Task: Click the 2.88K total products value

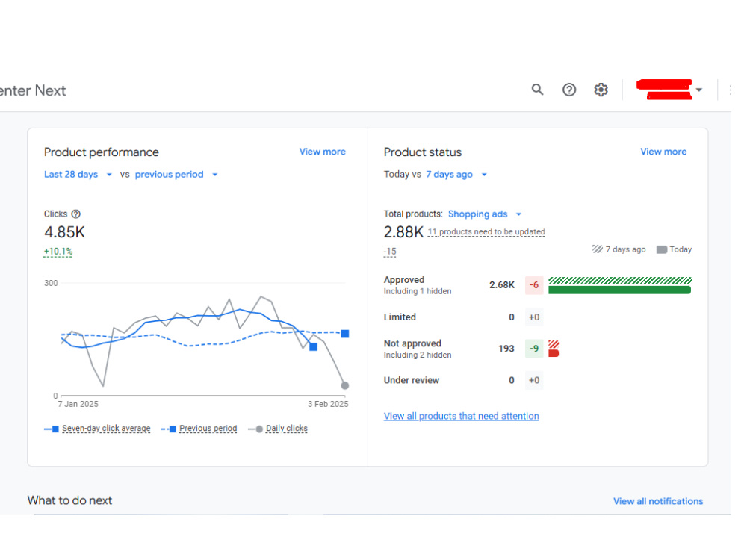Action: tap(403, 232)
